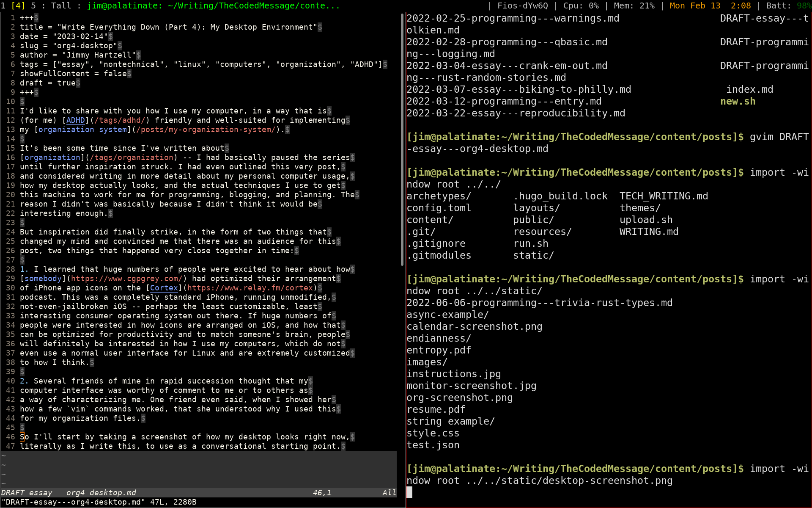Click 2022-03-07-essay---biking-to-philly.md in terminal
This screenshot has height=508, width=812.
519,89
